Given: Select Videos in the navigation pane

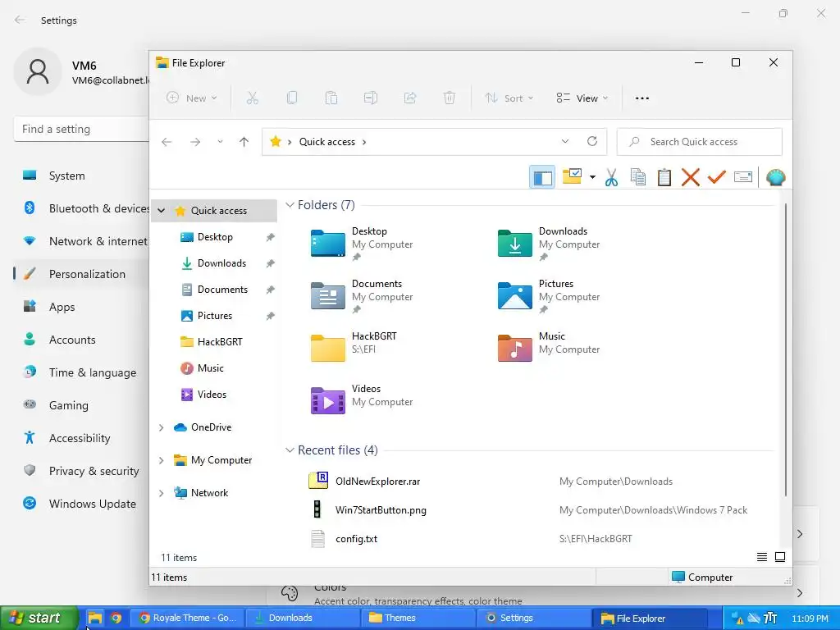Looking at the screenshot, I should point(212,395).
